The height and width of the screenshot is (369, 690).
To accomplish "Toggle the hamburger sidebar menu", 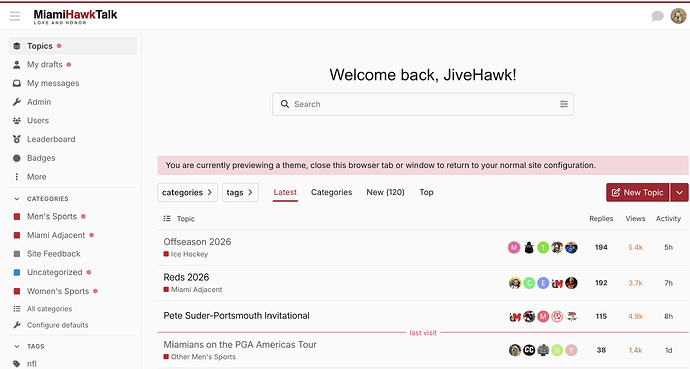I will point(15,16).
